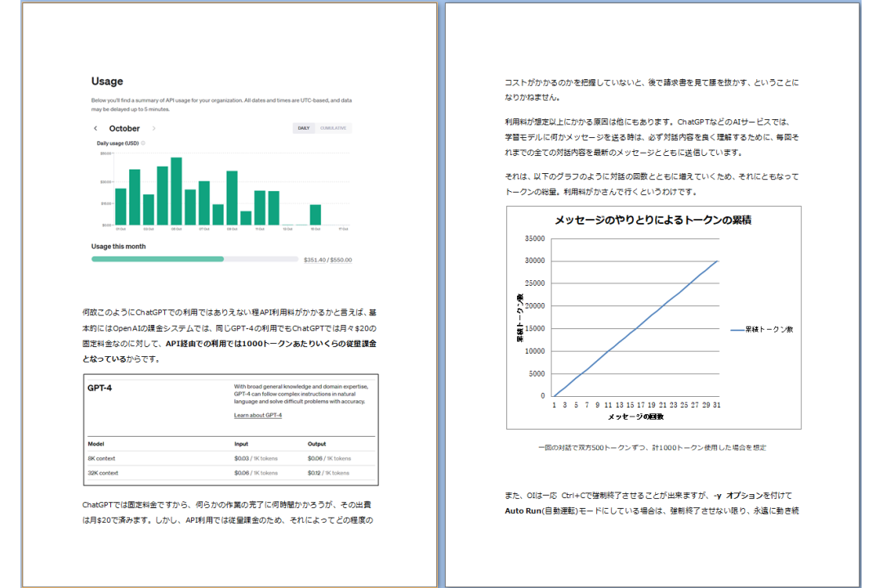
Task: Click the Output column header
Action: click(x=317, y=444)
